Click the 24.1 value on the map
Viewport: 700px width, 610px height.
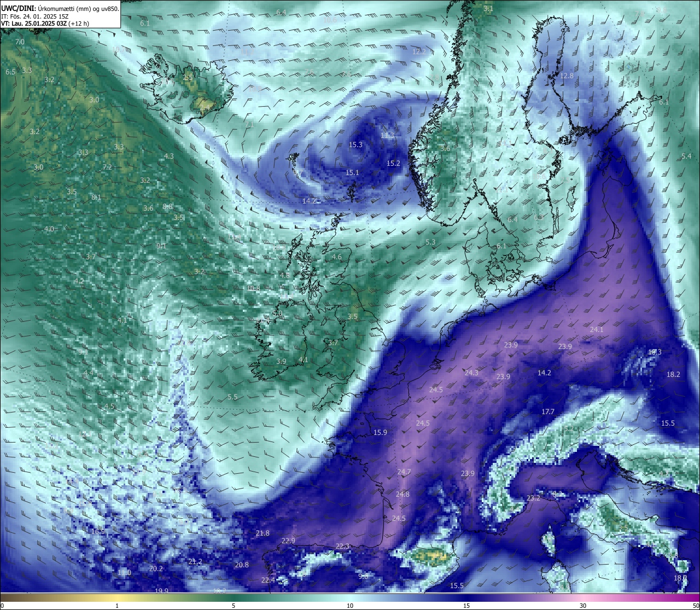597,330
